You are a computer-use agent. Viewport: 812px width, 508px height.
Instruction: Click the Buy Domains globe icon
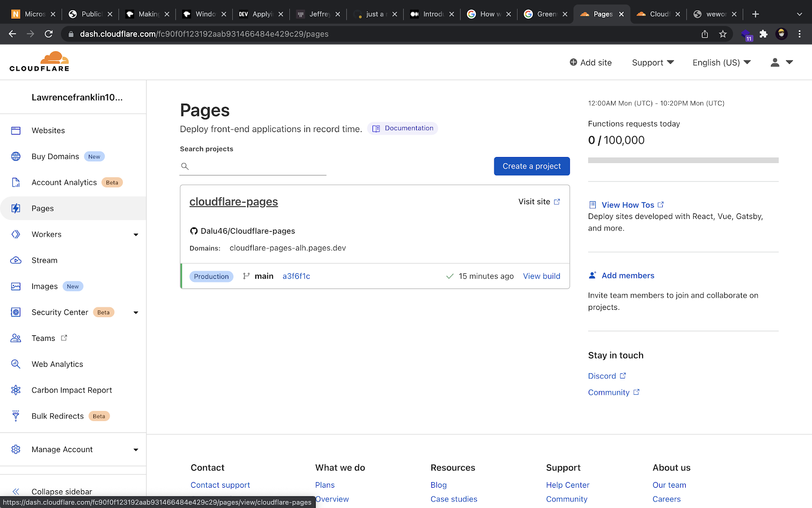(16, 156)
